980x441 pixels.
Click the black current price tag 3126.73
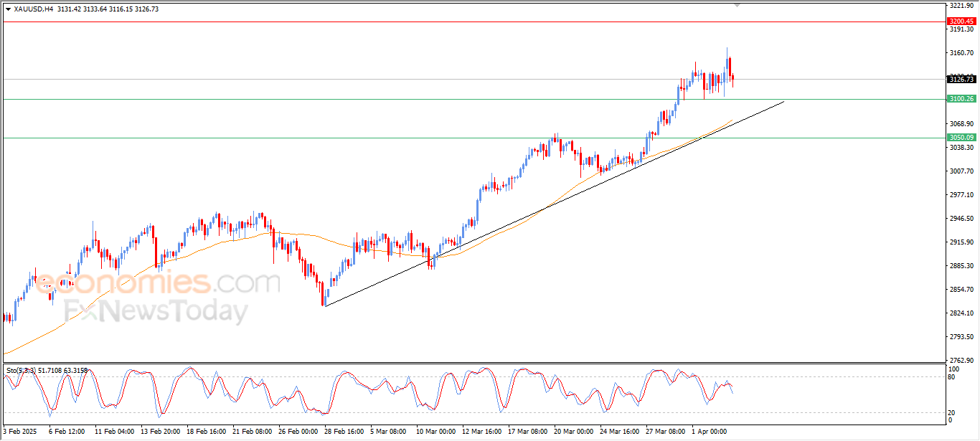961,79
